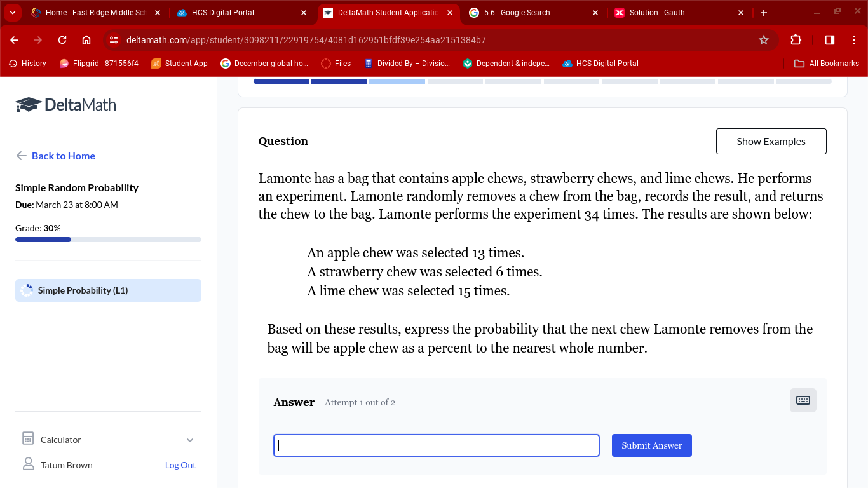This screenshot has width=868, height=488.
Task: Open the Chrome three-dot menu
Action: [853, 40]
